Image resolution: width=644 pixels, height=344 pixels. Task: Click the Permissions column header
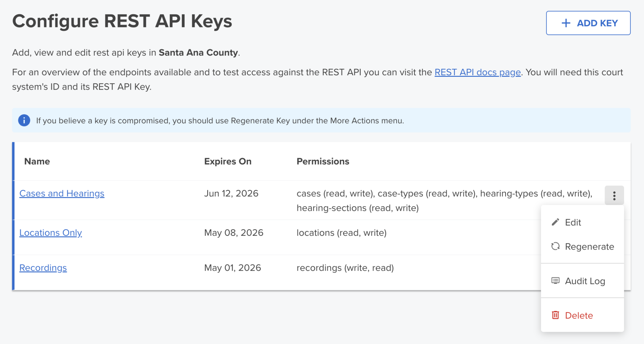tap(323, 161)
